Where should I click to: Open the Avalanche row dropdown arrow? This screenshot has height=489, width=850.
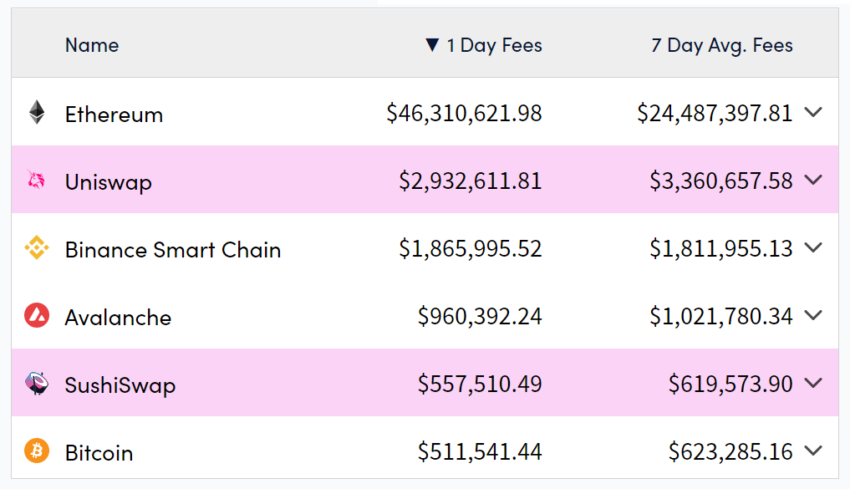(813, 316)
